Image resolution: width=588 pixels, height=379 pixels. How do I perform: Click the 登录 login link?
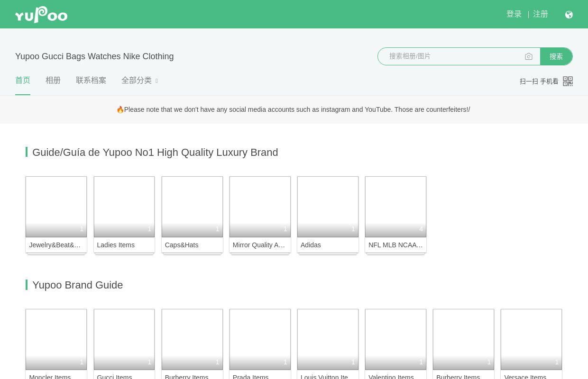point(514,14)
